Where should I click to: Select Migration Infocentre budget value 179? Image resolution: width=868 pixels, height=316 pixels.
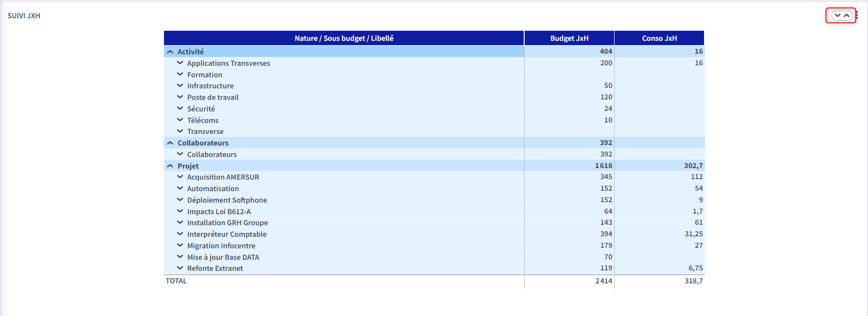[x=606, y=245]
